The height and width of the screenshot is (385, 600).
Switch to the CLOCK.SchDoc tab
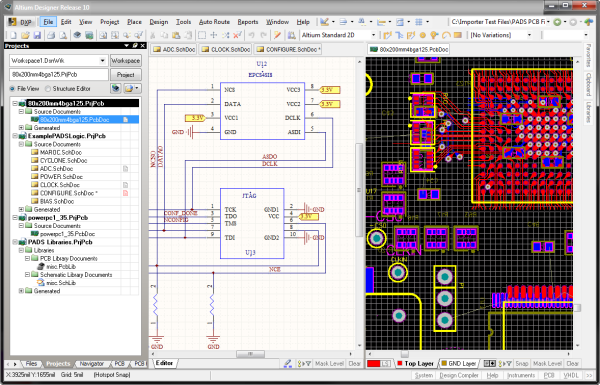click(x=226, y=49)
